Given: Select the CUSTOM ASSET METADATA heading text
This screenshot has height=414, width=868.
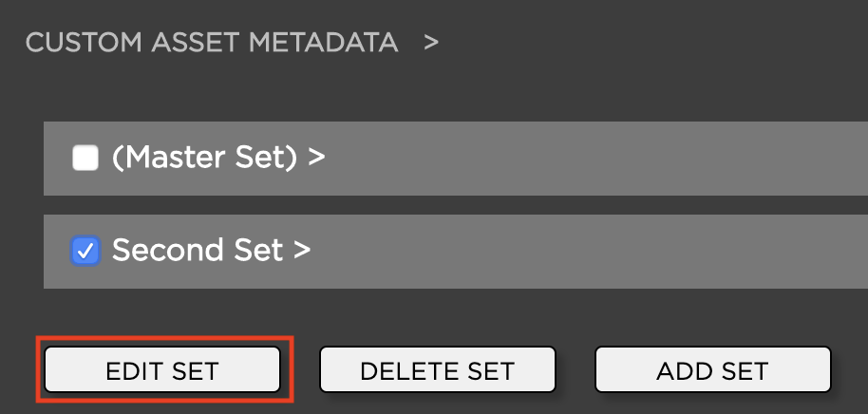Looking at the screenshot, I should pyautogui.click(x=212, y=43).
